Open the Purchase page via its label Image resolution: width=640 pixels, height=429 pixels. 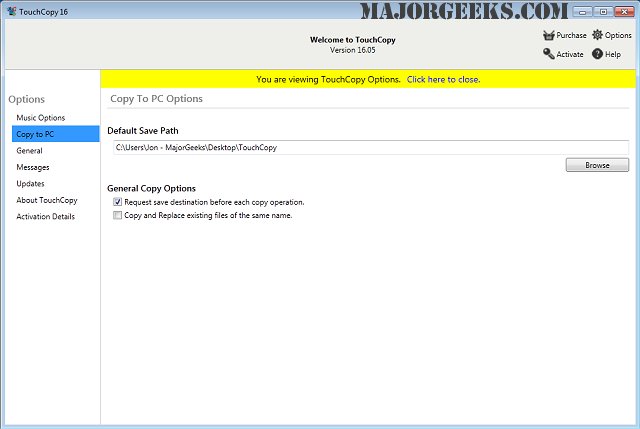[571, 35]
